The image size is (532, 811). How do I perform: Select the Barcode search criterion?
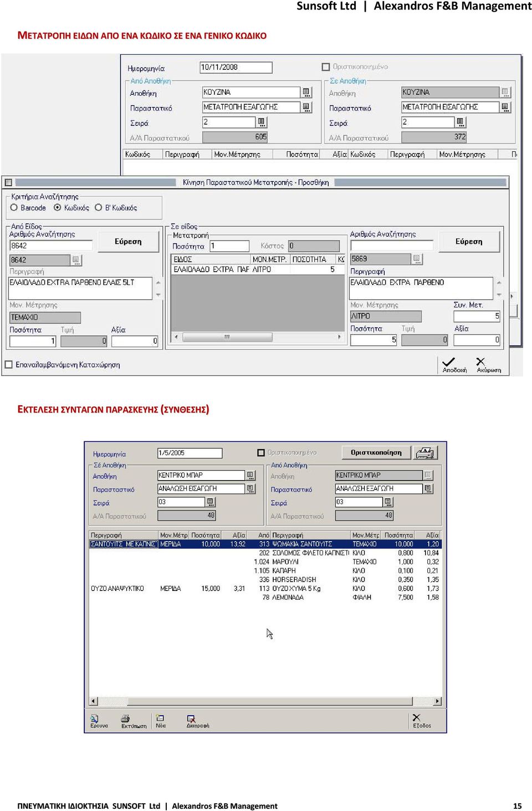(14, 207)
